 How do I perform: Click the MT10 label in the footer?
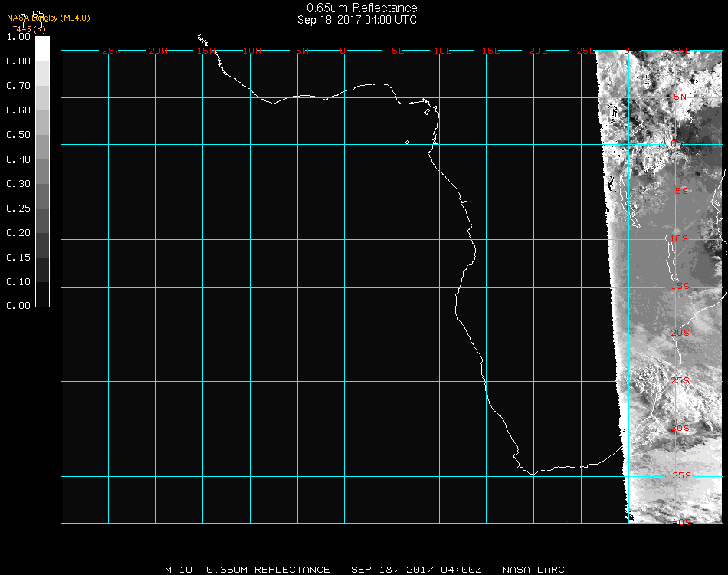click(179, 570)
